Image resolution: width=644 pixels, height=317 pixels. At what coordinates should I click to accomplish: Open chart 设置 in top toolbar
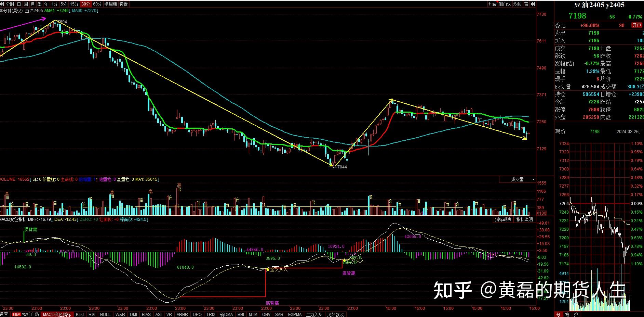click(124, 4)
